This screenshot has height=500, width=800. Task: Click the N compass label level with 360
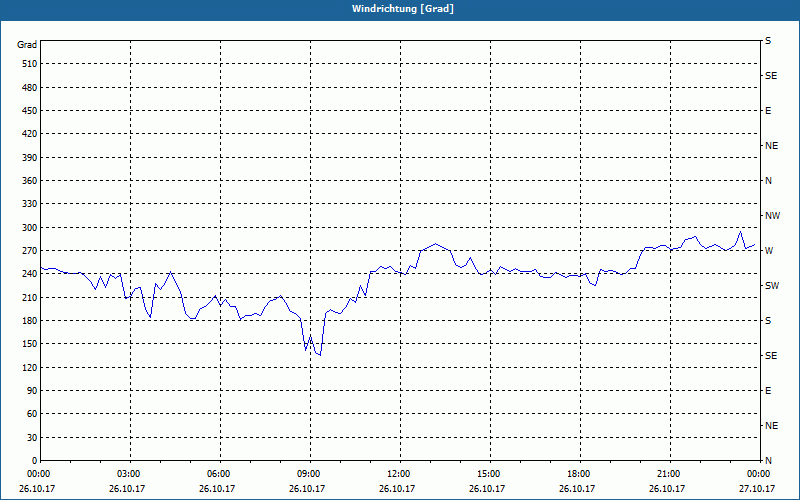tap(768, 181)
